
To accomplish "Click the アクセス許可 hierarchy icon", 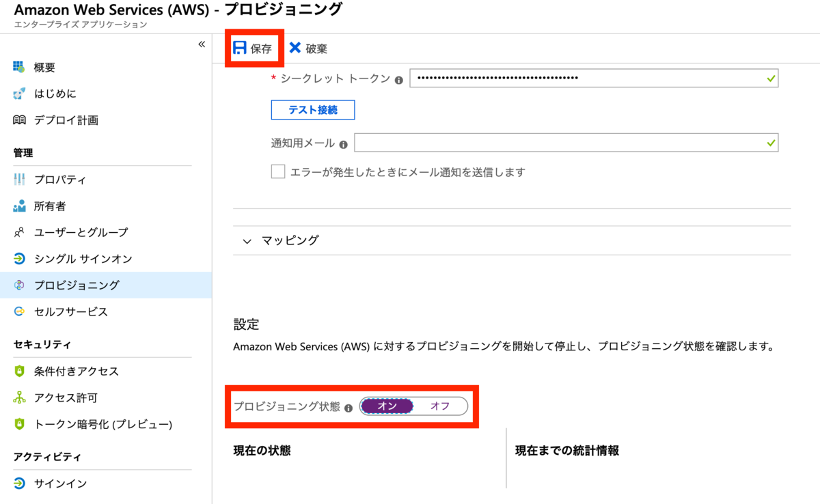I will coord(19,397).
